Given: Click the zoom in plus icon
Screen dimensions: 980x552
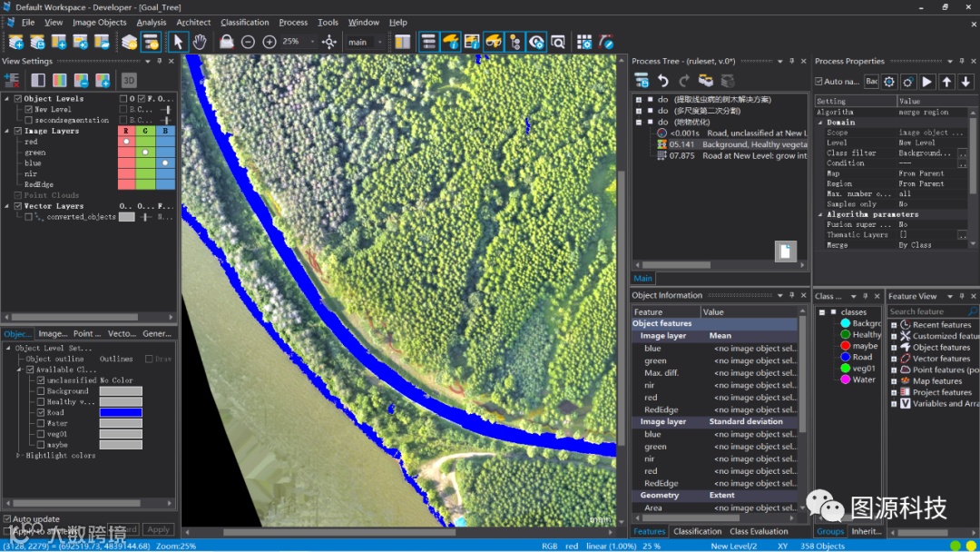Looking at the screenshot, I should [269, 42].
